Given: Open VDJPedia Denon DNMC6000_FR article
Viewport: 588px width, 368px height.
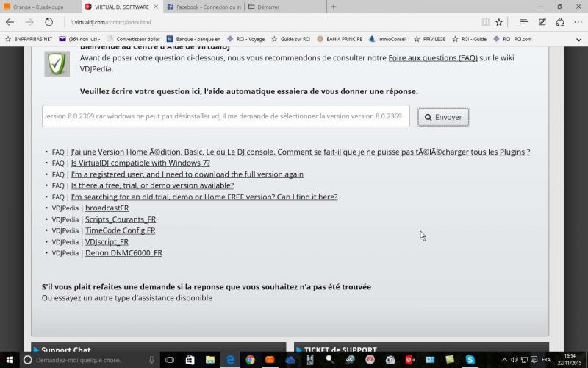Looking at the screenshot, I should pyautogui.click(x=123, y=253).
